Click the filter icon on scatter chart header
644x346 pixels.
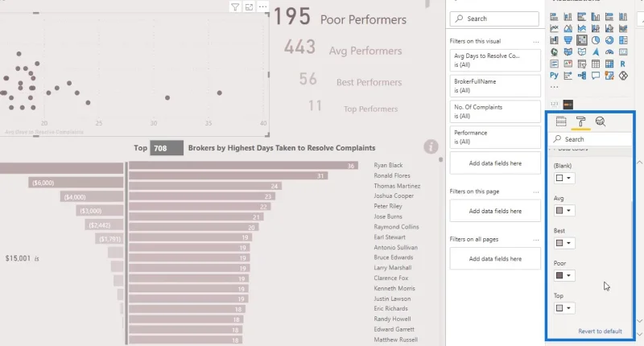click(x=235, y=7)
